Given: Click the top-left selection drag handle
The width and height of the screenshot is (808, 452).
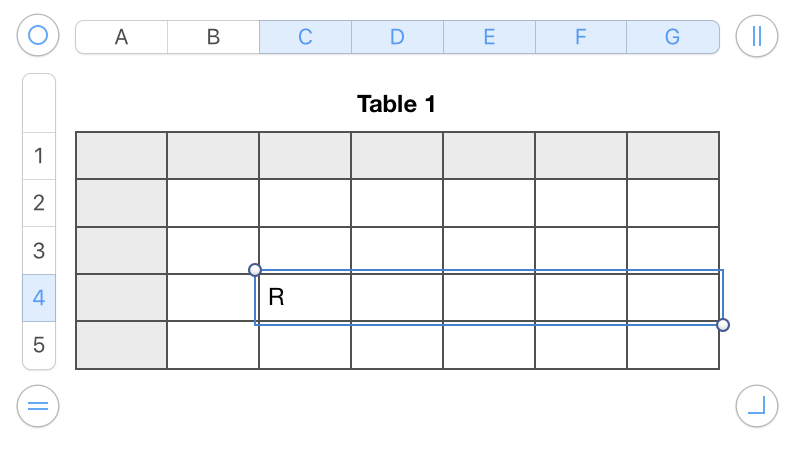Looking at the screenshot, I should click(x=255, y=270).
